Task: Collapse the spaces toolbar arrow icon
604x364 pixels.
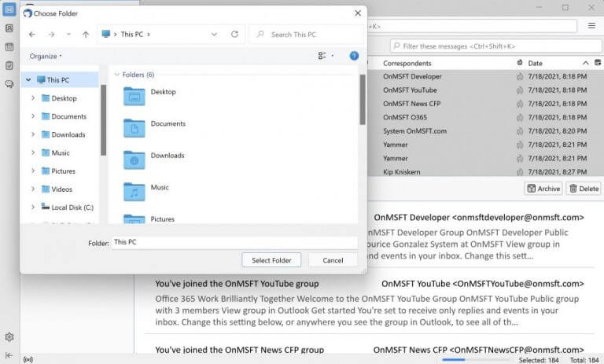Action: (9, 355)
